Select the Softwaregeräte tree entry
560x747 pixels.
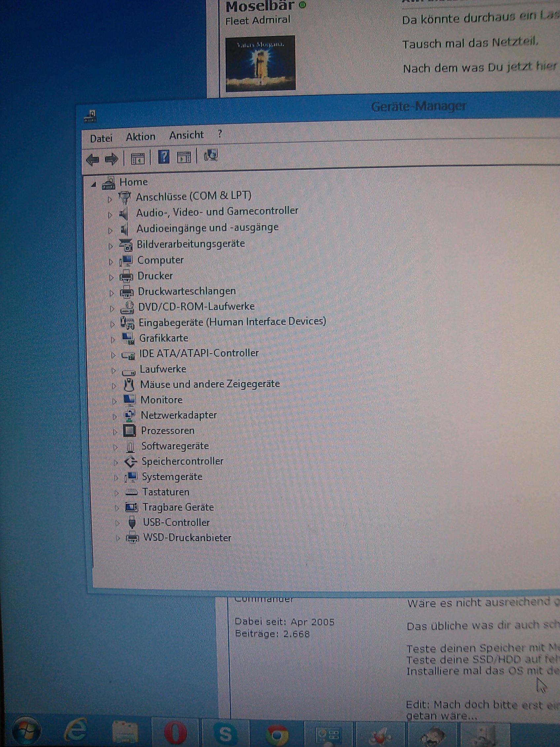click(175, 446)
